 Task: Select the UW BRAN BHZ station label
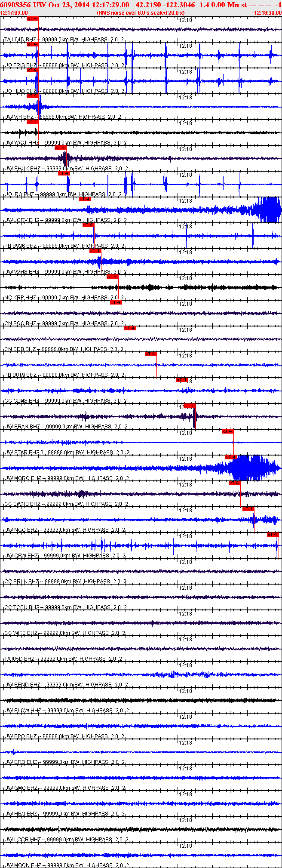point(22,427)
